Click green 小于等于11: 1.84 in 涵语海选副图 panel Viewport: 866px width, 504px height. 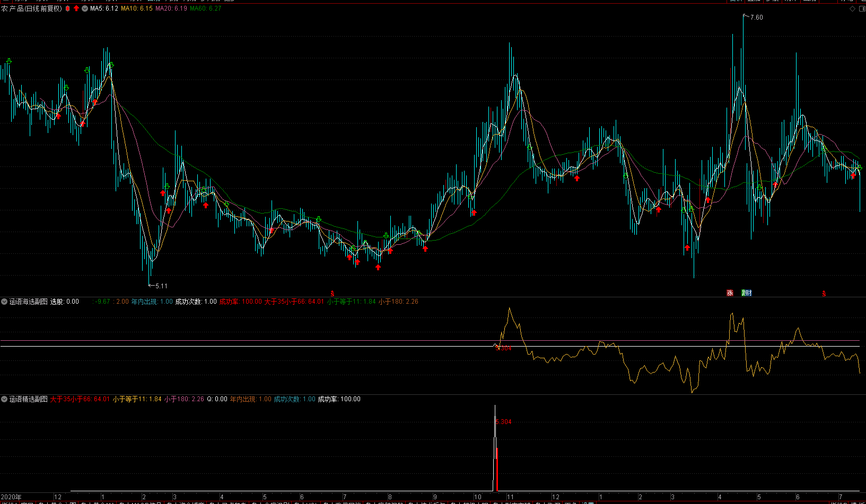(x=352, y=302)
